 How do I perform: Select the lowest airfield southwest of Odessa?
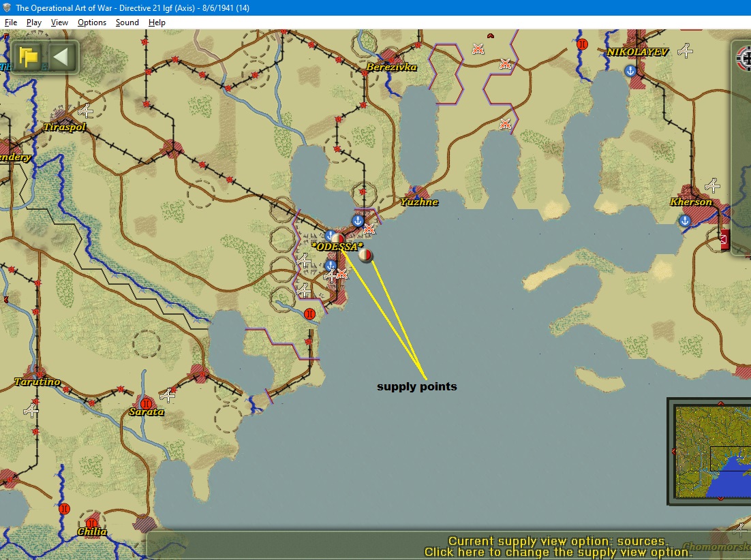(x=303, y=290)
